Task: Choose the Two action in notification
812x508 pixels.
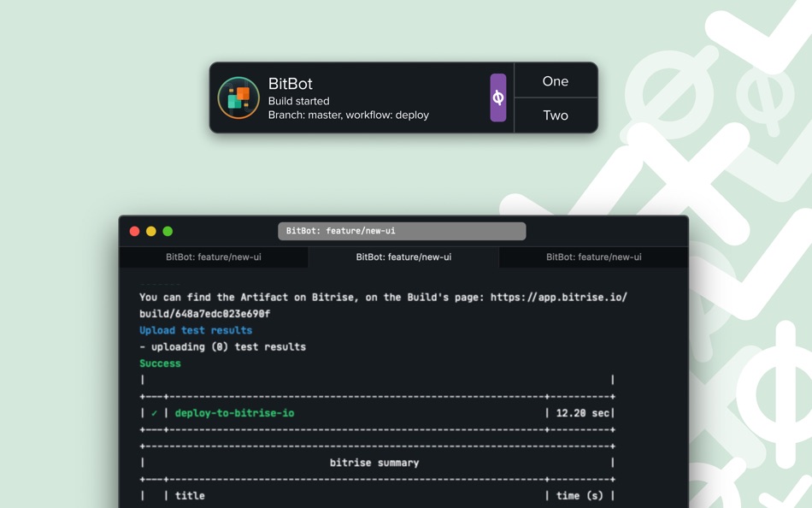Action: (x=556, y=115)
